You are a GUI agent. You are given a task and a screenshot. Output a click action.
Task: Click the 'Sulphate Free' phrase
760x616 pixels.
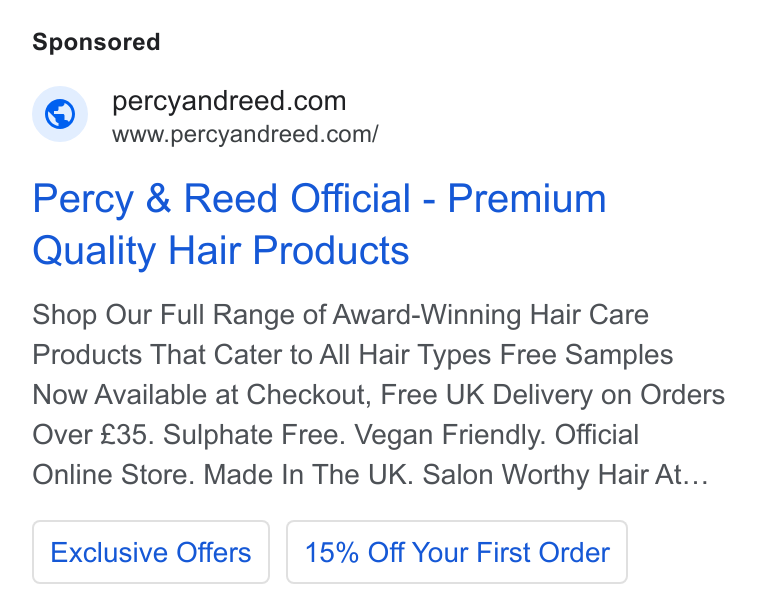pos(252,435)
